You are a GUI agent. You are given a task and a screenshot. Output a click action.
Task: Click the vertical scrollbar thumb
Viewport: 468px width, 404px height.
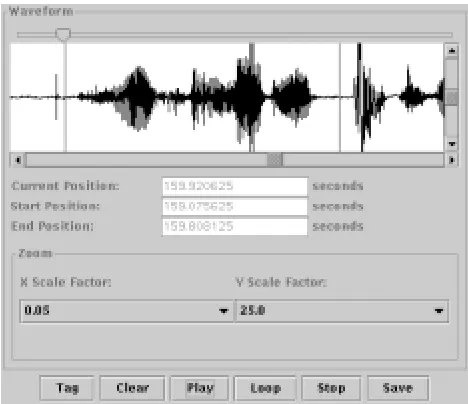click(452, 98)
